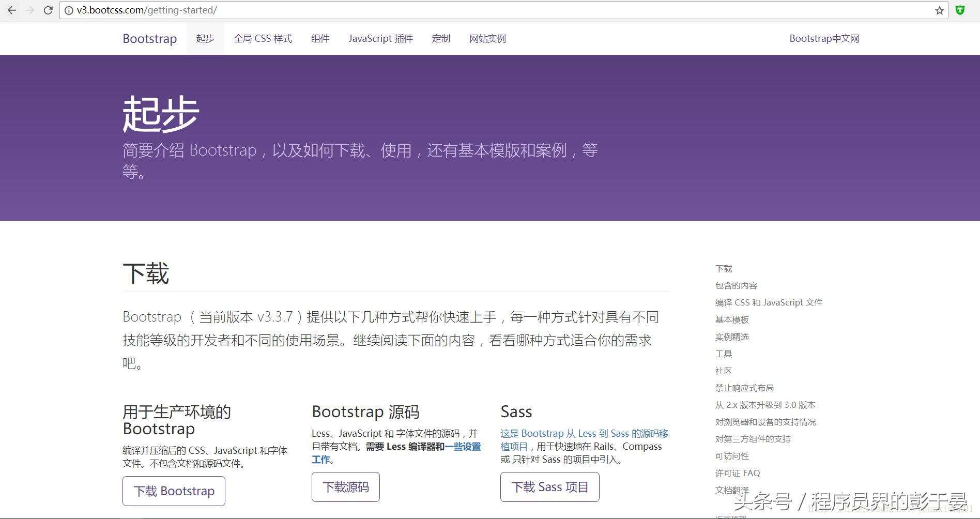Jump to 下载 in the sidebar
This screenshot has width=980, height=519.
click(x=724, y=269)
